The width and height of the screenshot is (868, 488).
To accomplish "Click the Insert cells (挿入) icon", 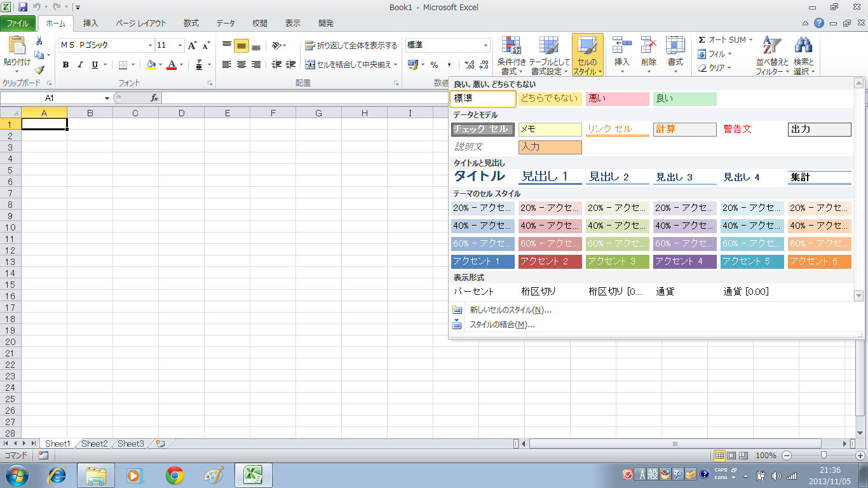I will [x=621, y=46].
